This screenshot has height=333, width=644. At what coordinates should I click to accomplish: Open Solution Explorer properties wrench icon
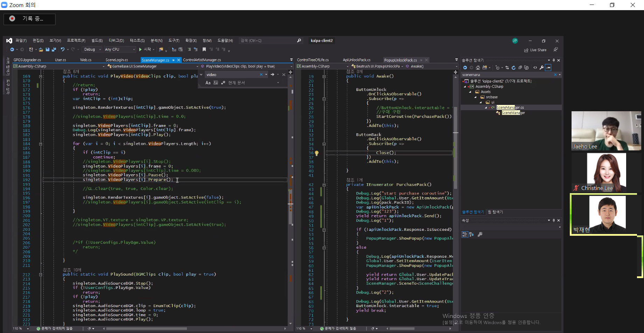click(x=542, y=68)
